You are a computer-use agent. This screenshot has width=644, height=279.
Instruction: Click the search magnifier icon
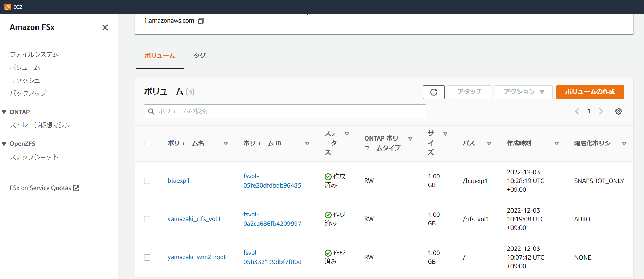(151, 111)
